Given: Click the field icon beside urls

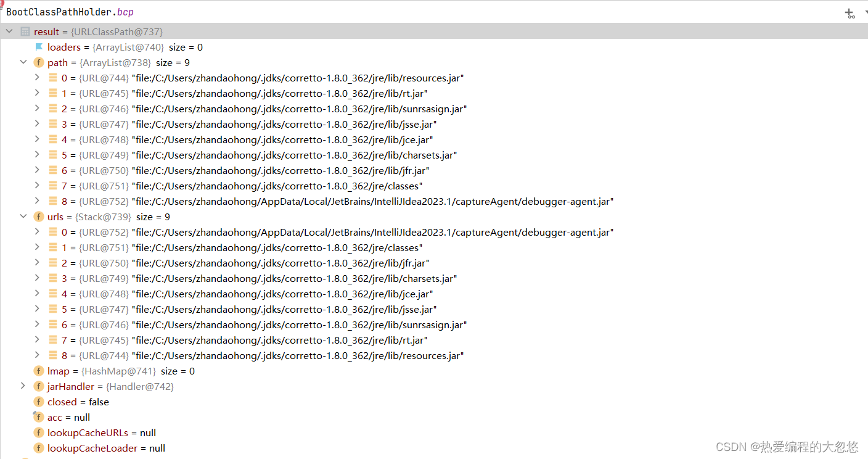Looking at the screenshot, I should coord(39,217).
